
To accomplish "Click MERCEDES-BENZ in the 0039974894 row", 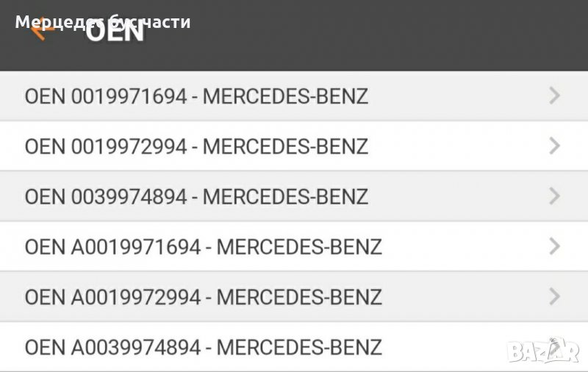I will (x=285, y=196).
